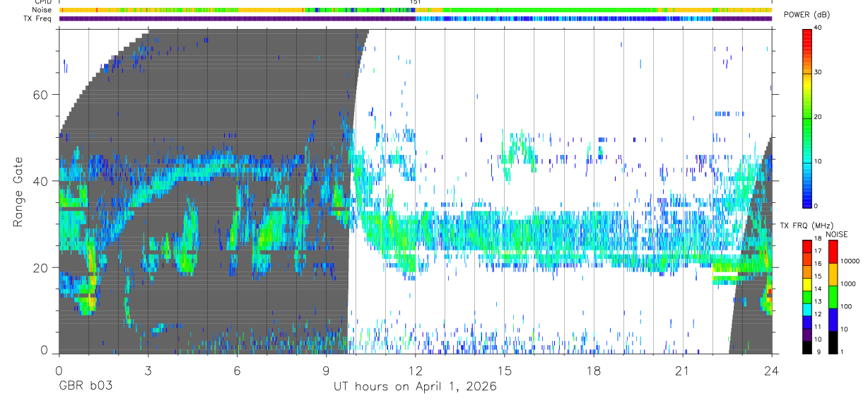Pick the purple swatch in the TX frequency legend
Viewport: 868px width, 401px height.
click(807, 335)
